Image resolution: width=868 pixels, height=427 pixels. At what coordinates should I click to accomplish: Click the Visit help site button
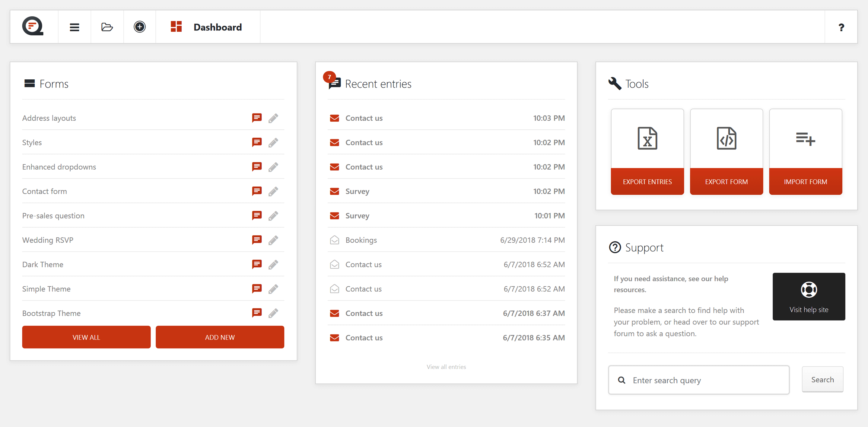pyautogui.click(x=809, y=297)
